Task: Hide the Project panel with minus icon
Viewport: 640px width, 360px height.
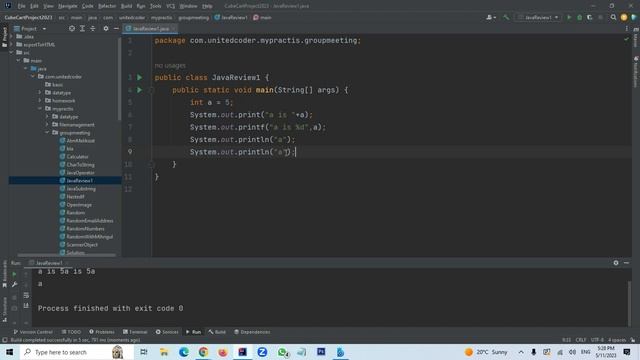Action: pyautogui.click(x=116, y=29)
